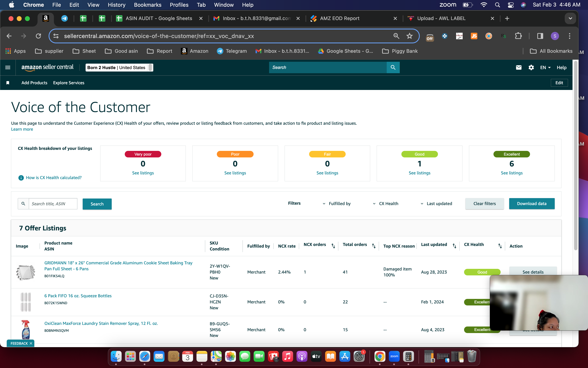
Task: Open Spotlight search in the menu bar
Action: coord(497,5)
